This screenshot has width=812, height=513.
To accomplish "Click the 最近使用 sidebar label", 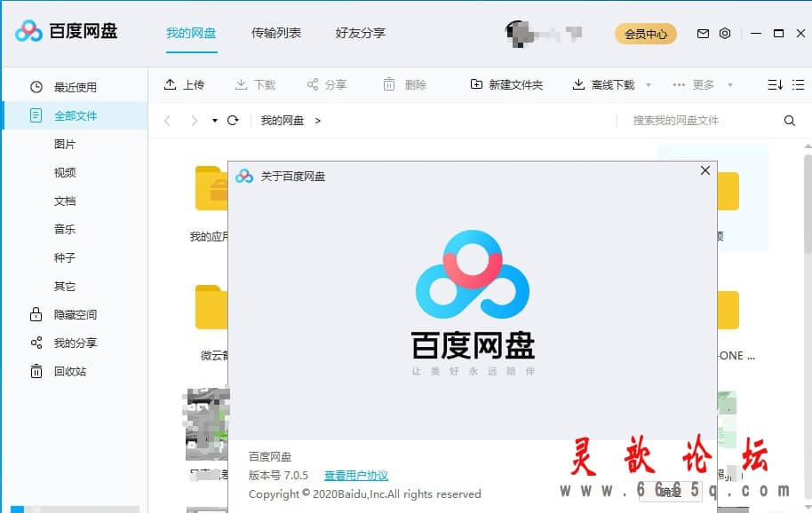I will point(76,87).
